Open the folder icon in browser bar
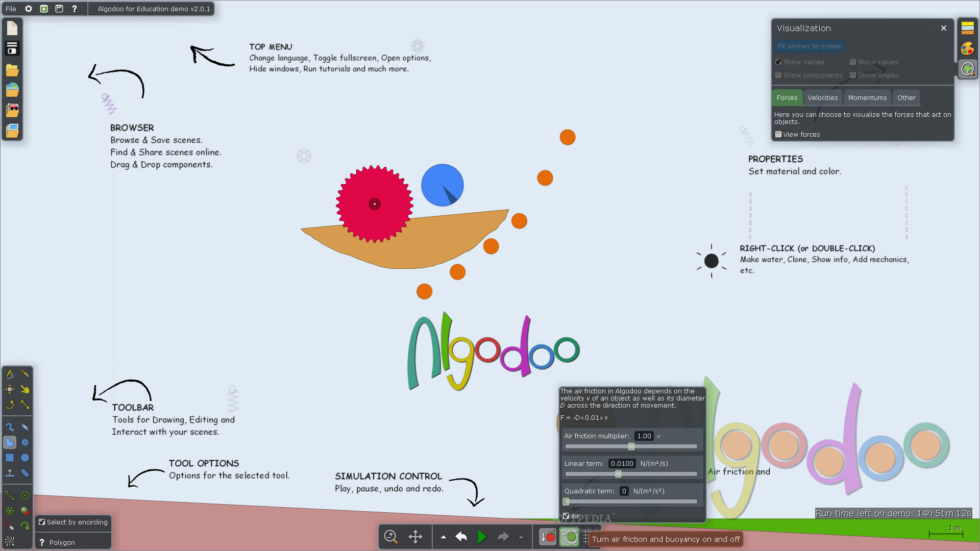 12,70
